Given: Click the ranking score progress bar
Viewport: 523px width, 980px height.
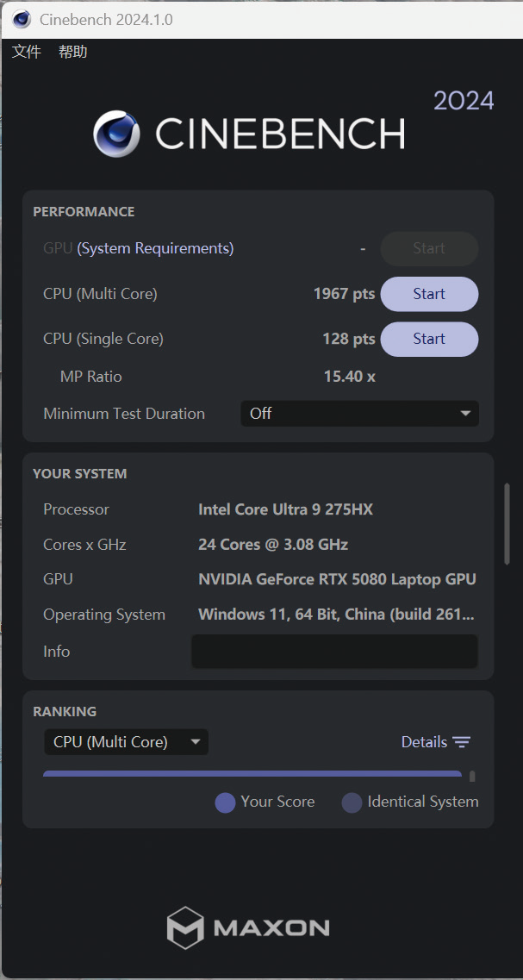Looking at the screenshot, I should (252, 774).
